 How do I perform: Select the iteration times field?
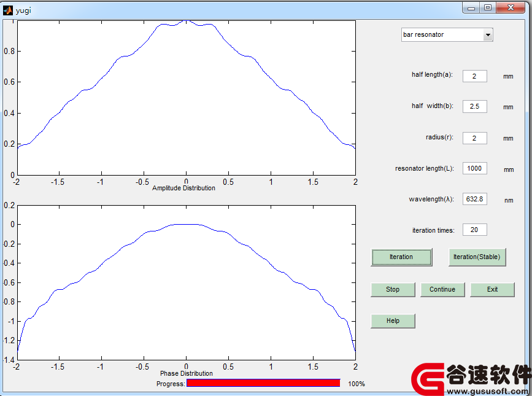[475, 230]
